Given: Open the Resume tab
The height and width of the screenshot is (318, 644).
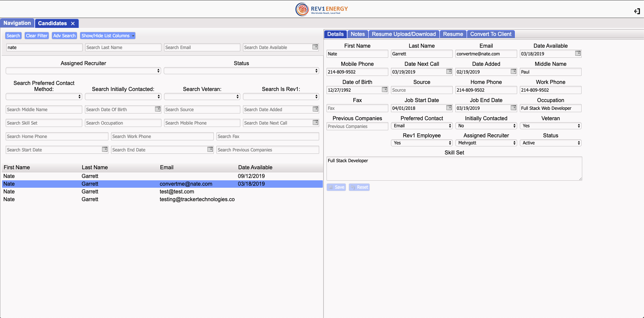Looking at the screenshot, I should tap(453, 34).
